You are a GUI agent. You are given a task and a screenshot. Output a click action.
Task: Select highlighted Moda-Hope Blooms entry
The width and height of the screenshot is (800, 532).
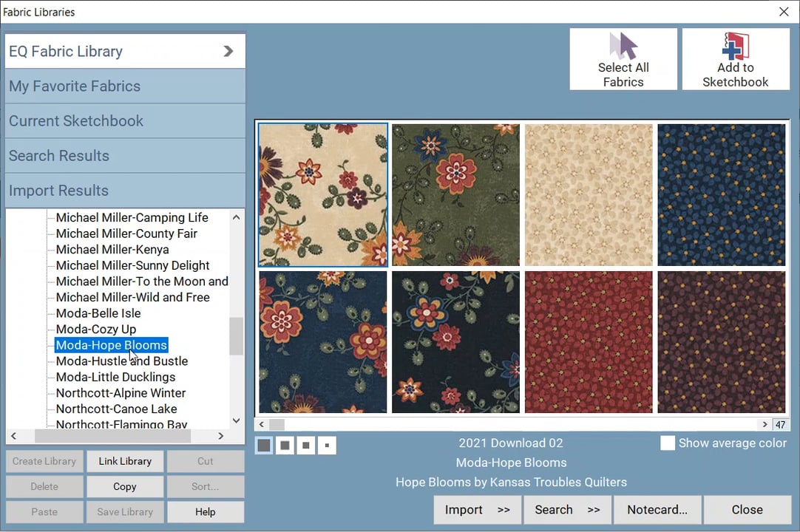click(111, 345)
